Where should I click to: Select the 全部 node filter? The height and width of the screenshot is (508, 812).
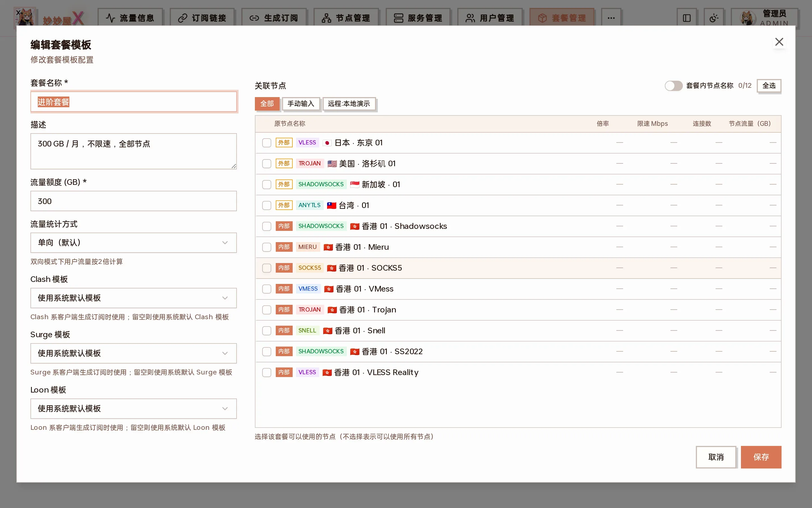267,104
